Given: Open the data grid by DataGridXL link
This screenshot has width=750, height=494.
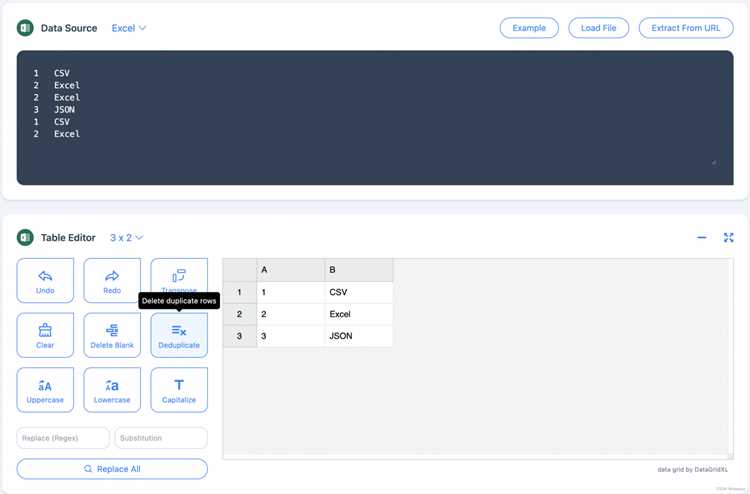Looking at the screenshot, I should tap(693, 470).
